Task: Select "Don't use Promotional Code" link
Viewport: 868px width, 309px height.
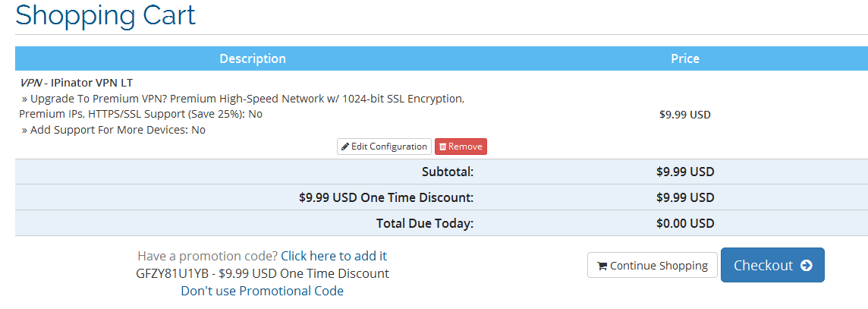Action: click(x=262, y=291)
